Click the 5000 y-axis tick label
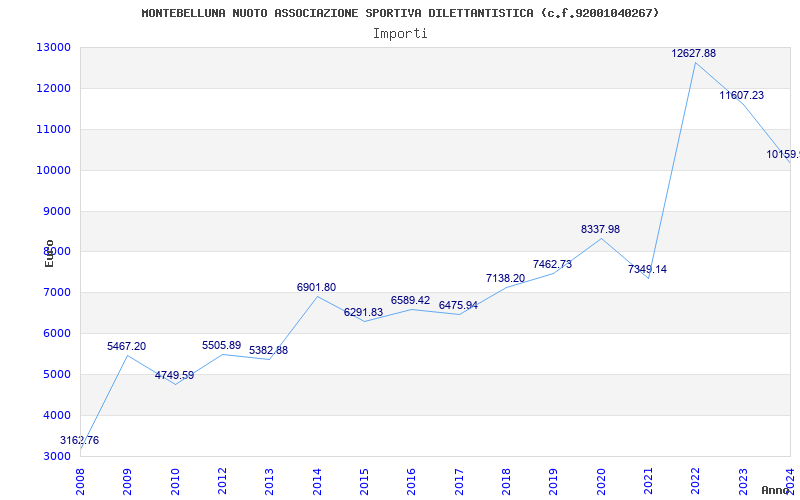This screenshot has height=500, width=800. (56, 374)
